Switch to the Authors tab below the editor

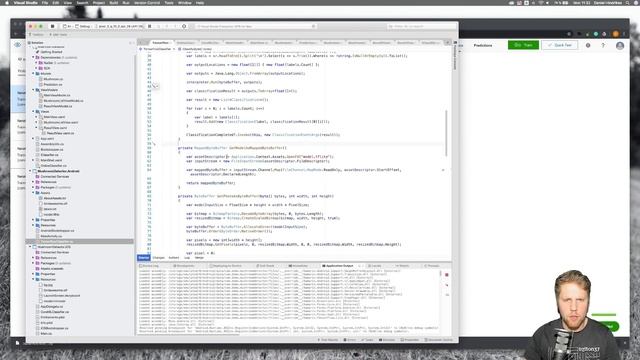(174, 258)
